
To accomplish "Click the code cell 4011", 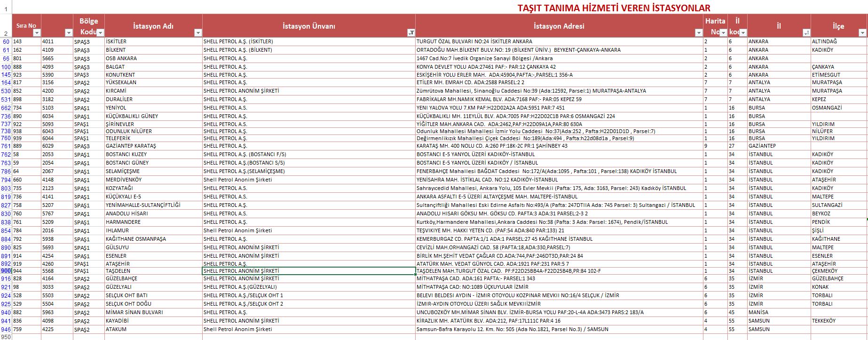I will click(x=57, y=41).
